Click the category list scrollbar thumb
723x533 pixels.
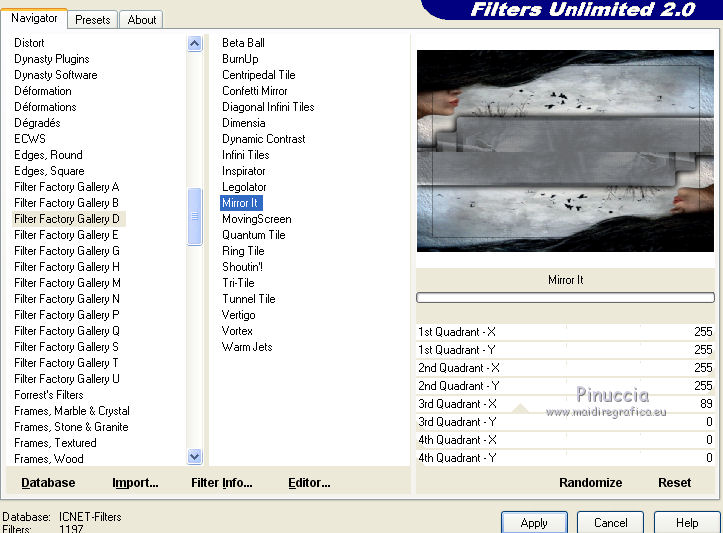195,216
